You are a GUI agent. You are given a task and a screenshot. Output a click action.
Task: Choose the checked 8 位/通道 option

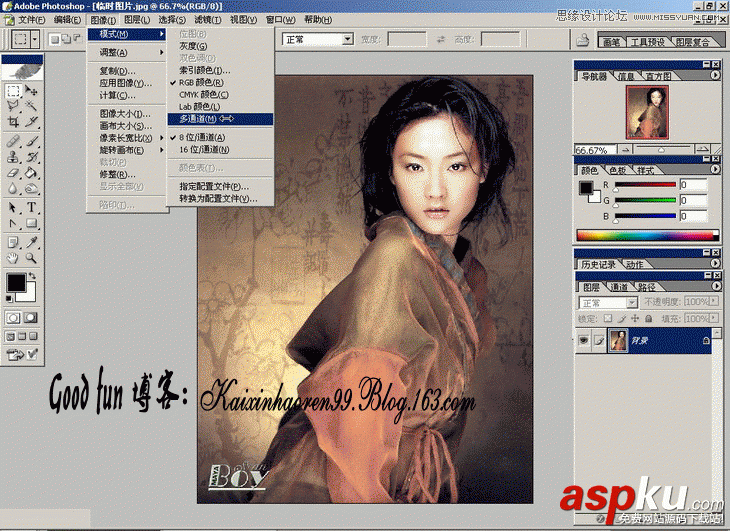[220, 137]
